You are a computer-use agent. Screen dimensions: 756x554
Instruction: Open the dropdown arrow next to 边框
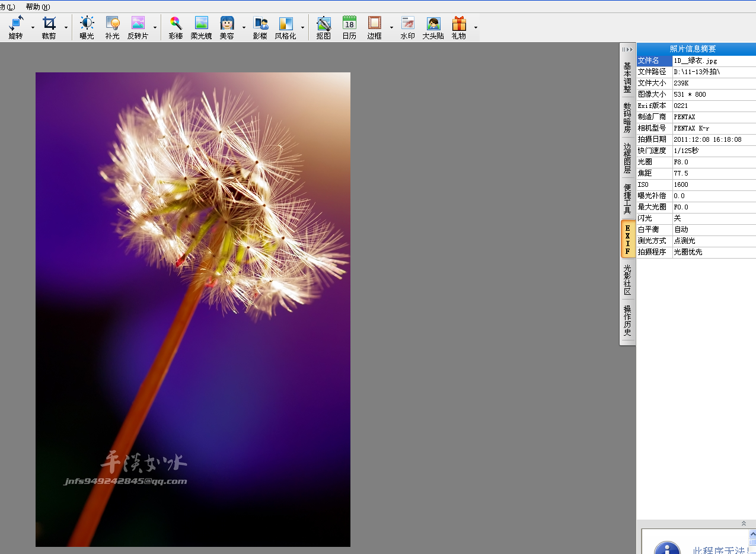pos(391,28)
